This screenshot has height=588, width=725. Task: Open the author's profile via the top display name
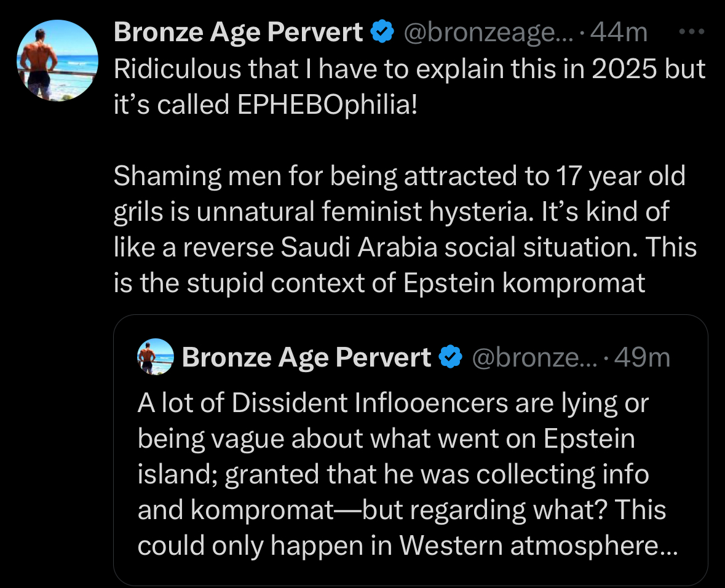point(238,32)
